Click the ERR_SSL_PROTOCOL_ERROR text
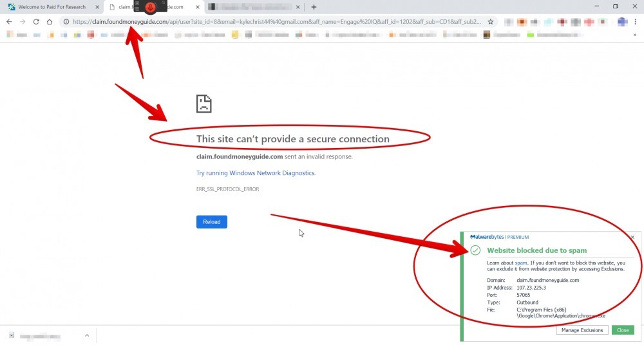This screenshot has height=345, width=644. pos(227,189)
